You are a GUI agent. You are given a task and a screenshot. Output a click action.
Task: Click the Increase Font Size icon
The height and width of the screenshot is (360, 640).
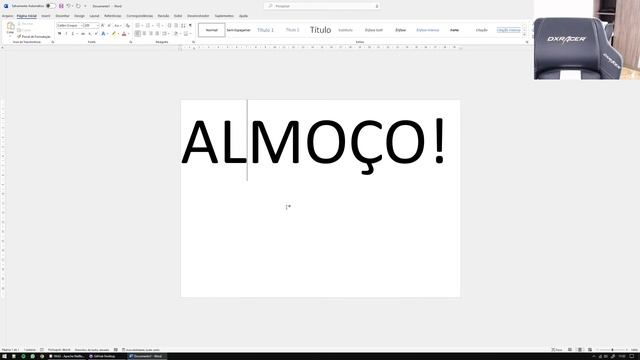(103, 25)
